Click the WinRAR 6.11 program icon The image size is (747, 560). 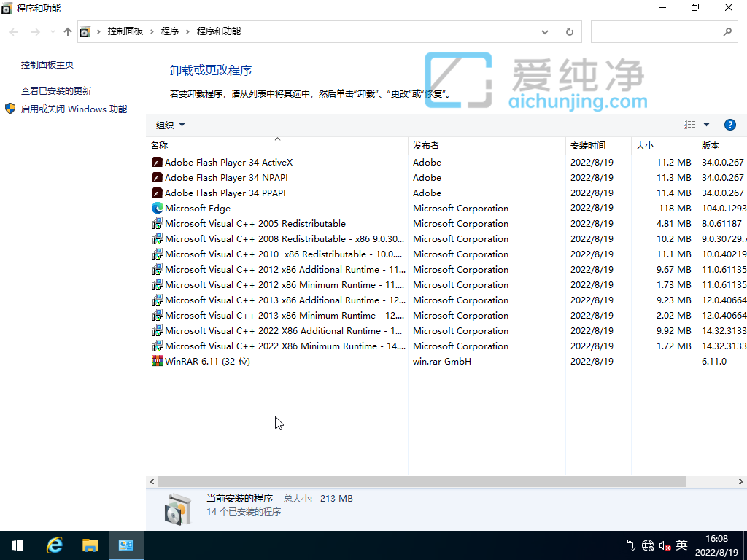158,361
